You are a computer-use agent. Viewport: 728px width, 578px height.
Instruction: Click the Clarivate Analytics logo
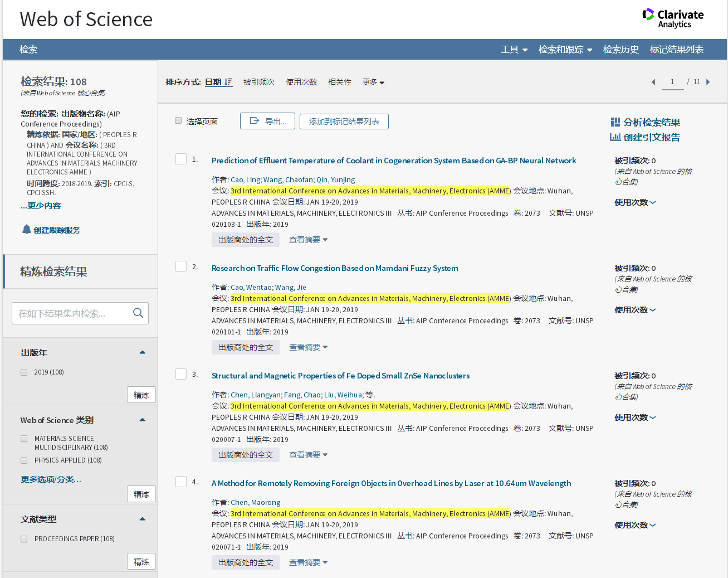pyautogui.click(x=673, y=18)
